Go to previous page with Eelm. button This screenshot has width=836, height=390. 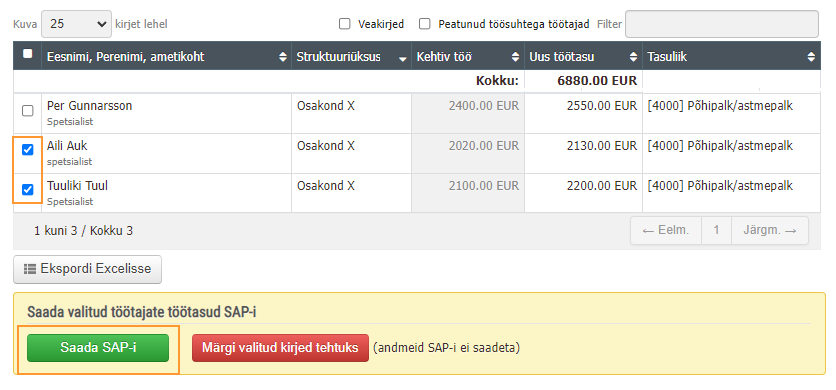tap(666, 230)
